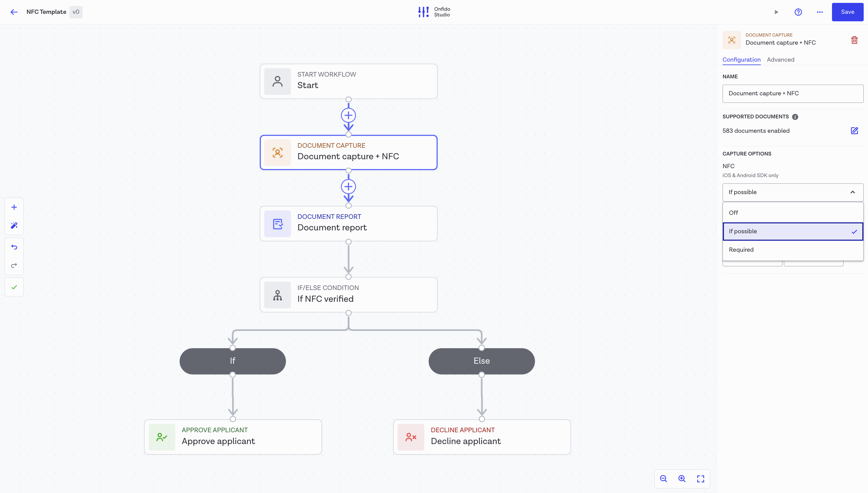The width and height of the screenshot is (868, 493).
Task: Edit supported documents via pencil icon
Action: (x=854, y=131)
